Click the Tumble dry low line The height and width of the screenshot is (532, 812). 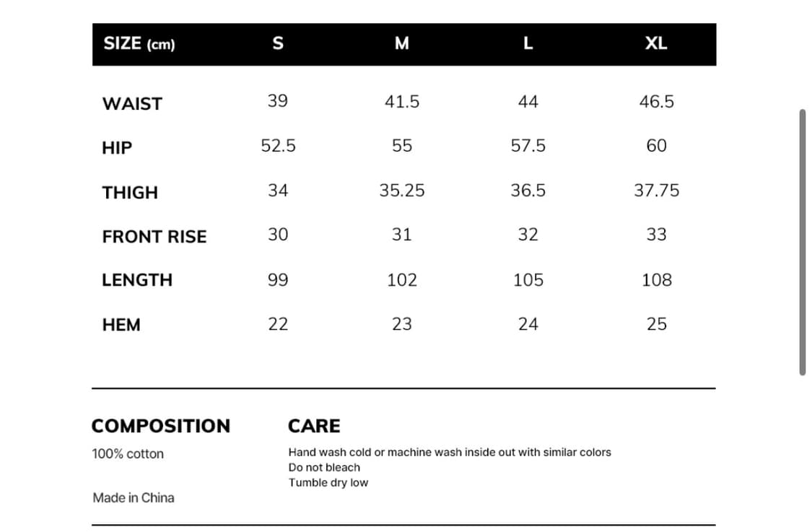pos(328,483)
